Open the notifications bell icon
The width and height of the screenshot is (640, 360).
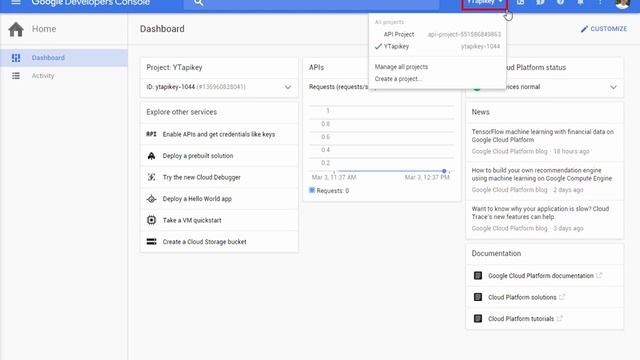pos(580,2)
